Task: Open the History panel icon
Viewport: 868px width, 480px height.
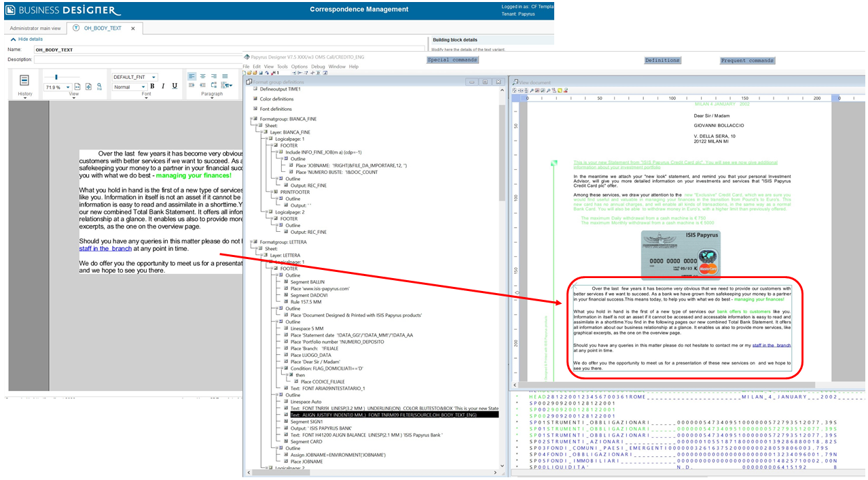Action: pyautogui.click(x=24, y=81)
